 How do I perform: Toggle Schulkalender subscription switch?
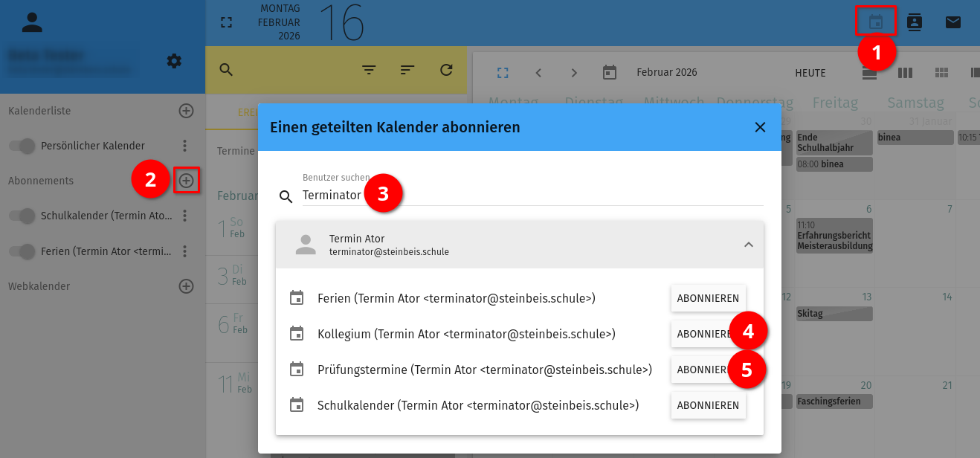point(23,216)
